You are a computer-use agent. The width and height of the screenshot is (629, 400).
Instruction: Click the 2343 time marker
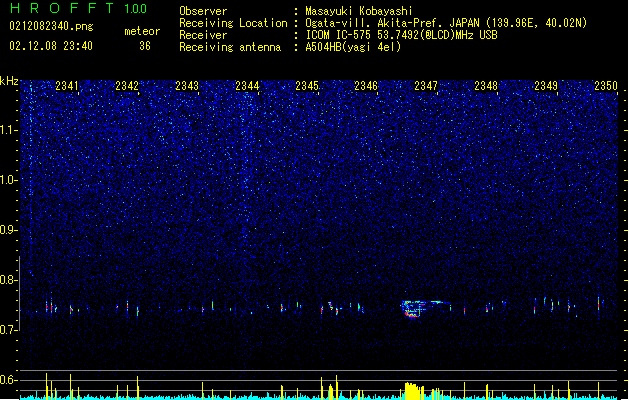(x=187, y=86)
